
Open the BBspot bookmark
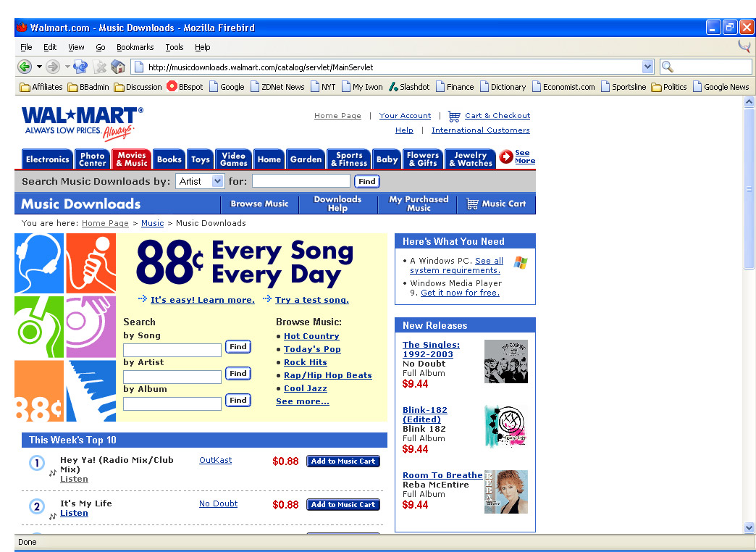pos(185,87)
